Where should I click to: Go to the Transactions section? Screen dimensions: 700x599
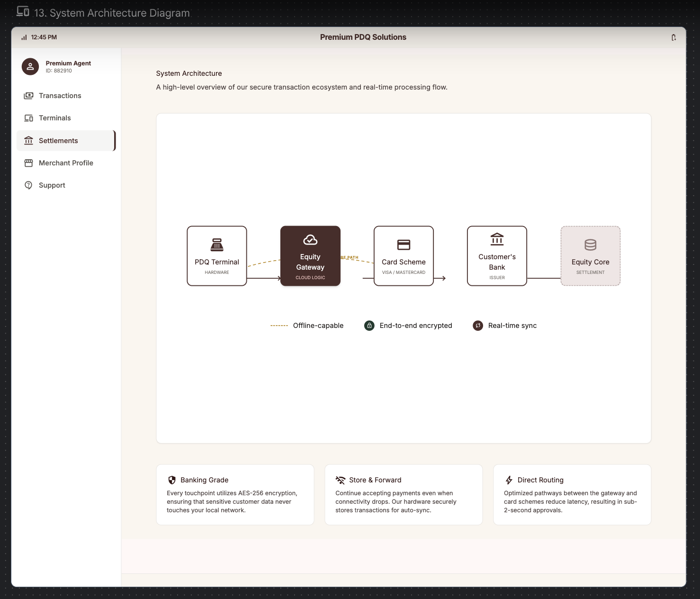click(60, 96)
